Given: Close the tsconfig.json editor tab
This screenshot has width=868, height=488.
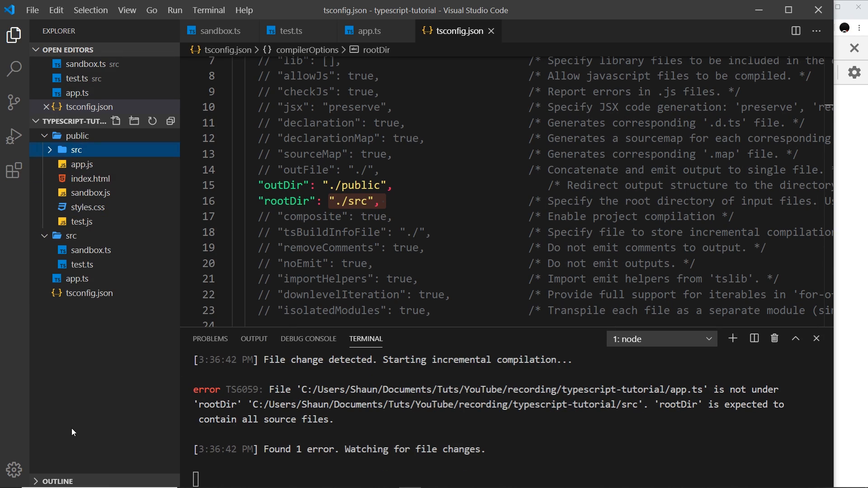Looking at the screenshot, I should click(491, 31).
